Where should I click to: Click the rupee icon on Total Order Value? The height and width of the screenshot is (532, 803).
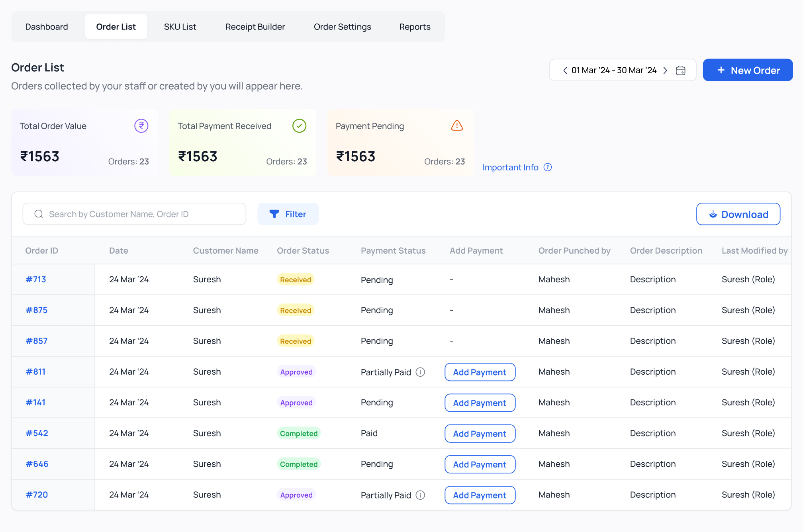click(x=141, y=126)
